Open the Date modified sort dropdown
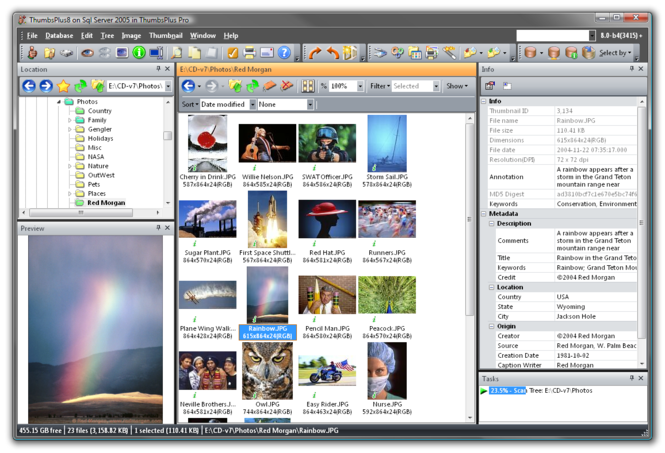Viewport: 665px width, 453px height. [x=253, y=104]
